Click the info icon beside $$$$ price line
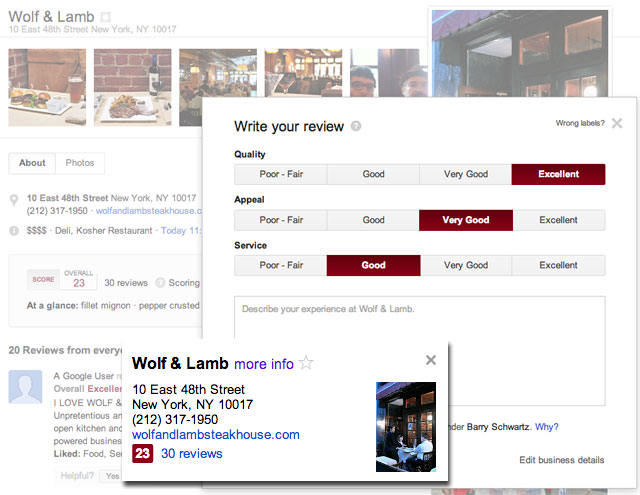 pos(14,231)
